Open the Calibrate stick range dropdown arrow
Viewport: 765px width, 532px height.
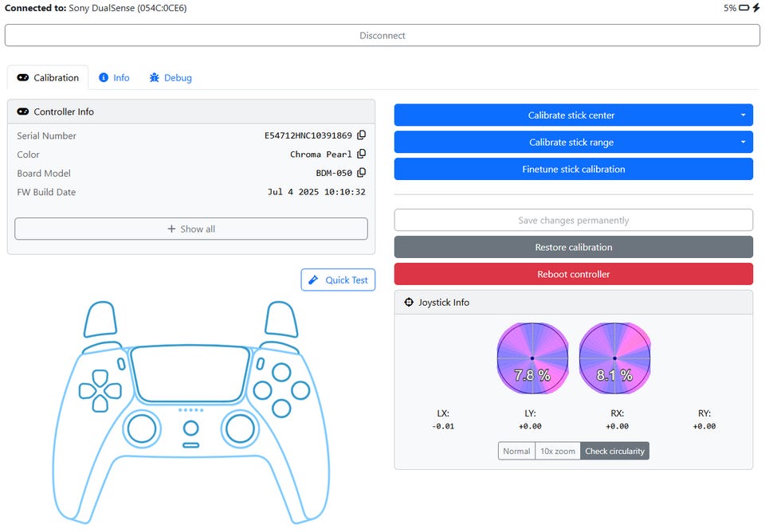pyautogui.click(x=743, y=143)
